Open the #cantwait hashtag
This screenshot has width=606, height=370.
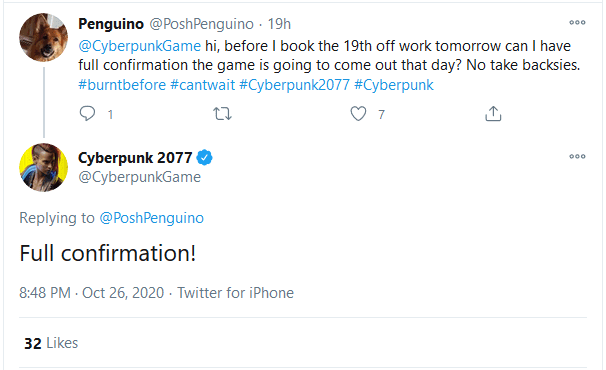[x=203, y=85]
